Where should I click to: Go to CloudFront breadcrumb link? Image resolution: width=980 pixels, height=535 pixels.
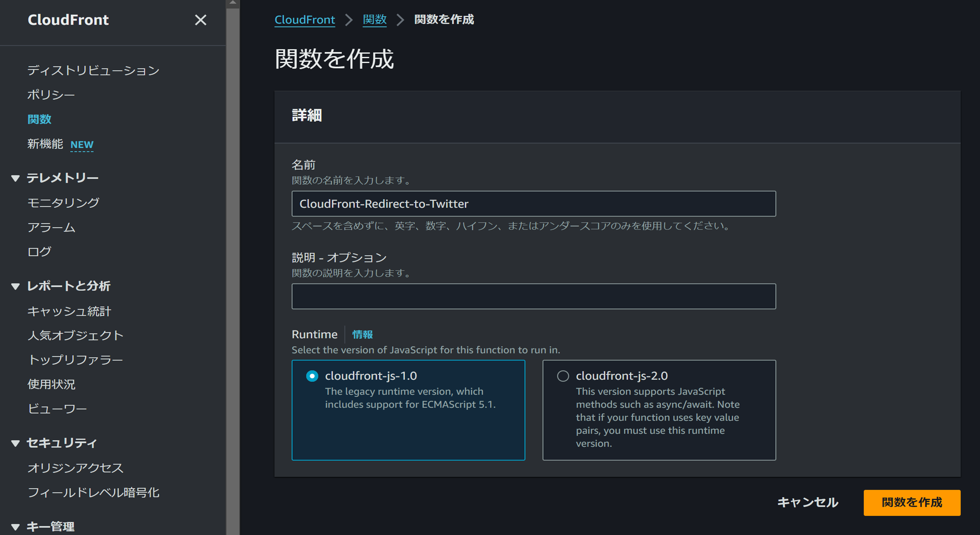(x=305, y=19)
